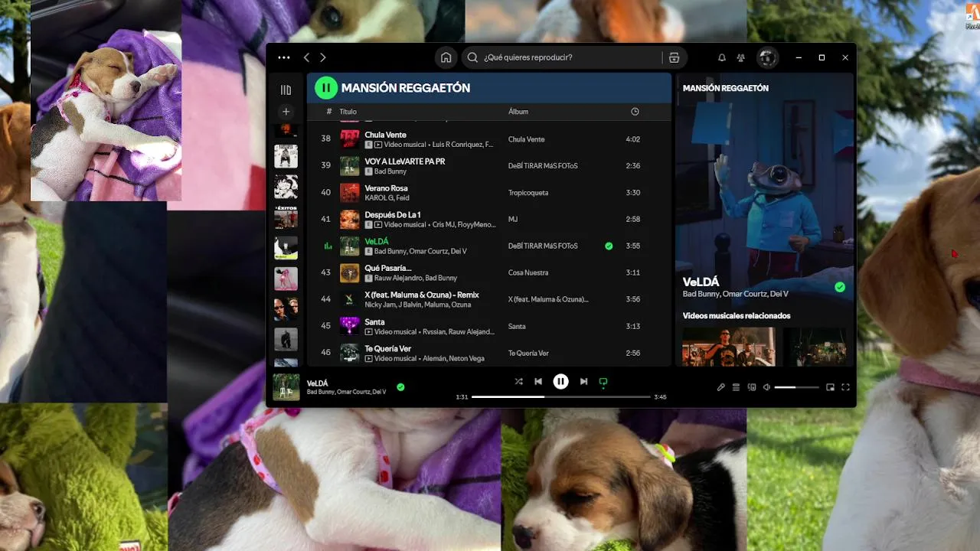
Task: Click Chula Vente track cover thumbnail
Action: [x=350, y=139]
